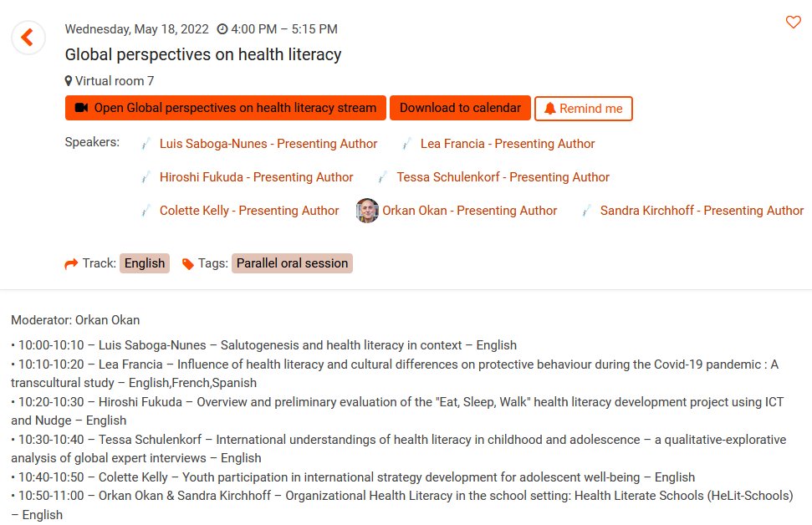Open the Speakers section heading
Screen dimensions: 812x525
[x=91, y=142]
